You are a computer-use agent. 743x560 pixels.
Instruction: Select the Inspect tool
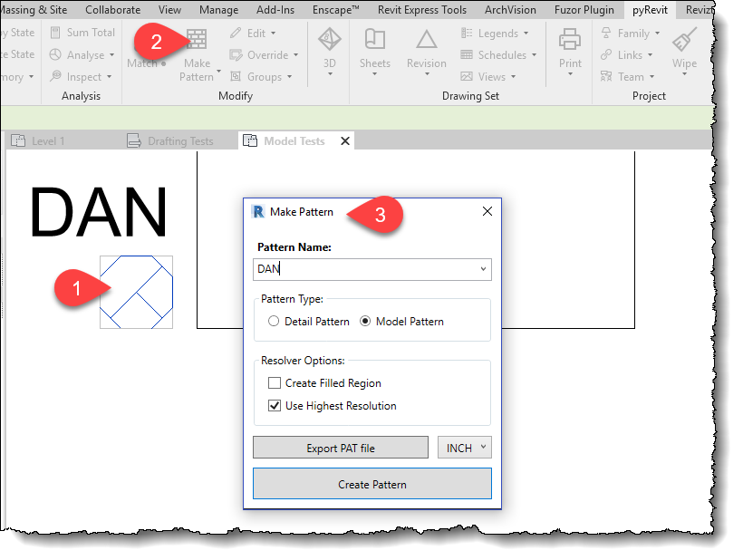(85, 76)
